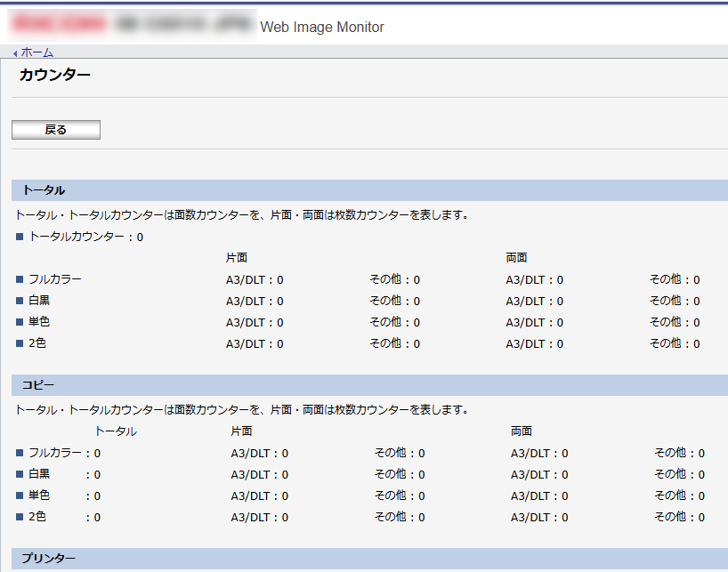The image size is (728, 572).
Task: Click the bullet icon next to 2色 in コピー section
Action: point(20,517)
